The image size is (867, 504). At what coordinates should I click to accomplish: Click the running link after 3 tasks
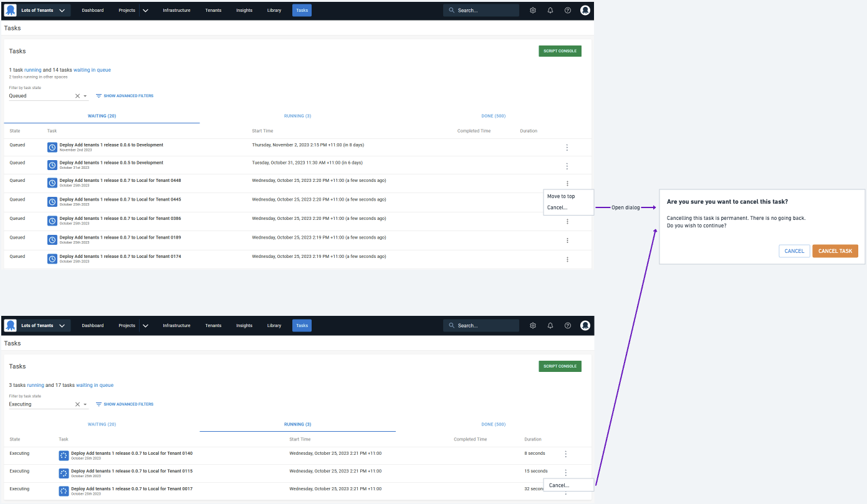point(36,385)
